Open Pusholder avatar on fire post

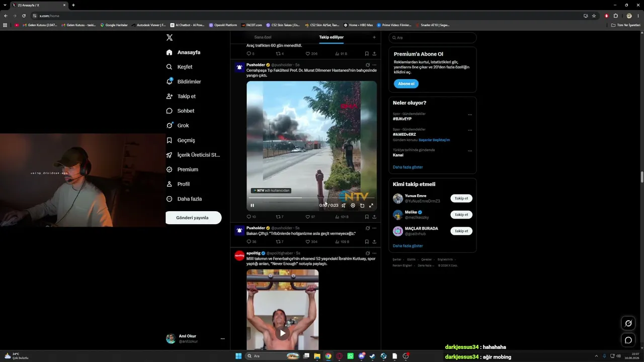point(239,67)
